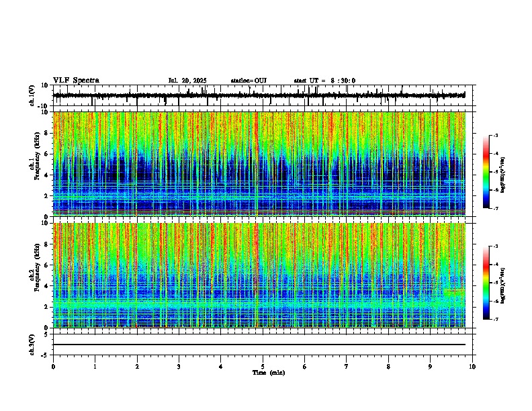Image resolution: width=532 pixels, height=411 pixels.
Task: Click time axis tick label 7
Action: [x=347, y=367]
